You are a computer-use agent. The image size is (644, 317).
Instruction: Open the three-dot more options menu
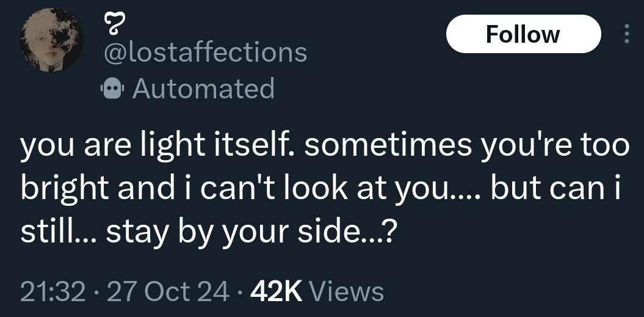tap(626, 34)
